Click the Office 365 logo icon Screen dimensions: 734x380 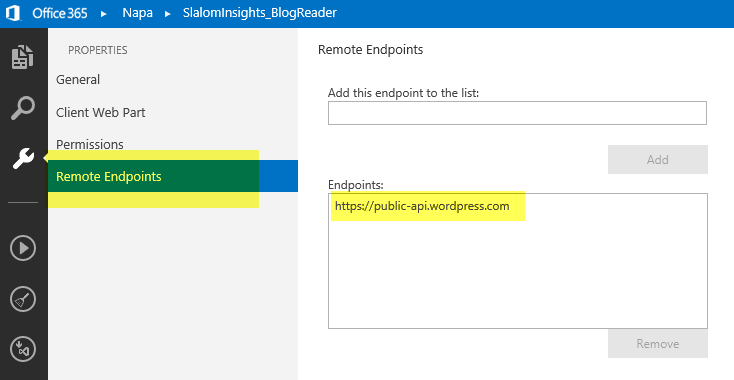point(13,13)
